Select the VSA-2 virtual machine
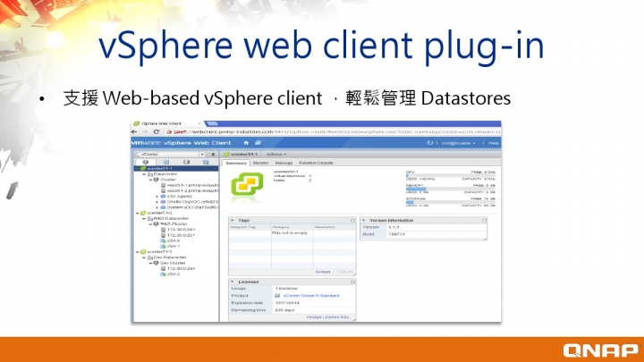 173,274
